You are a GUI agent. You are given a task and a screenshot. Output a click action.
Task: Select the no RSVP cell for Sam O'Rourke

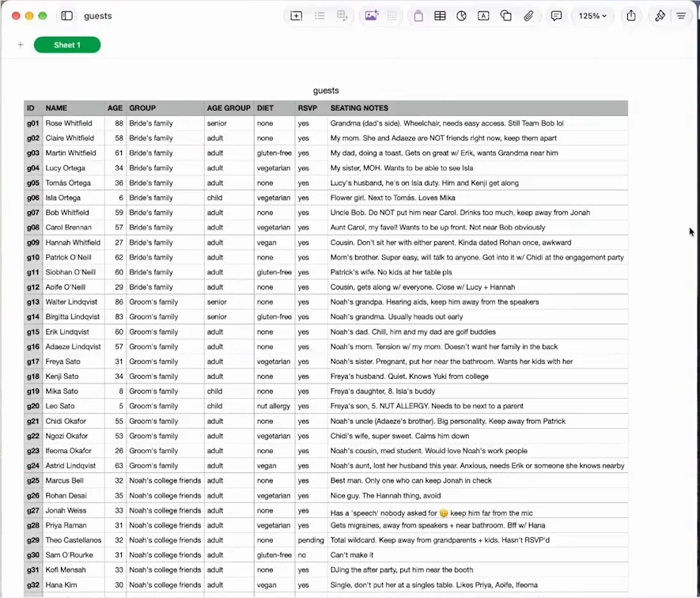[x=311, y=555]
